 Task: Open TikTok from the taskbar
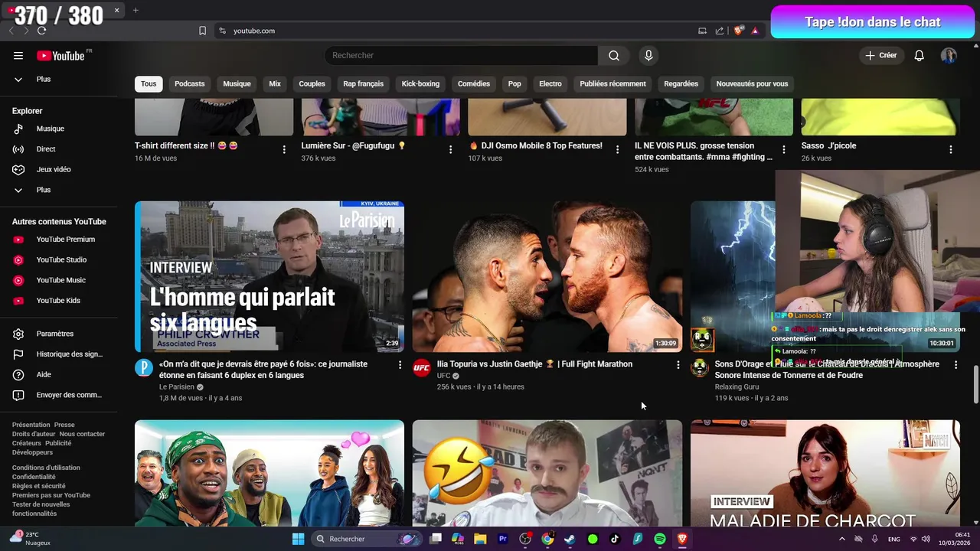[x=615, y=539]
